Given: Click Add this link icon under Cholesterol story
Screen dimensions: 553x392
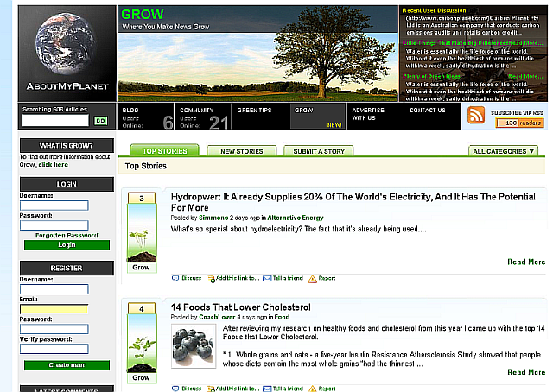Looking at the screenshot, I should click(x=211, y=389).
